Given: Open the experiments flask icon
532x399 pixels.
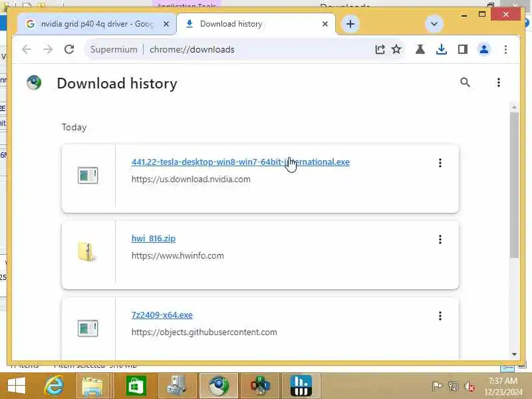Looking at the screenshot, I should pyautogui.click(x=420, y=49).
